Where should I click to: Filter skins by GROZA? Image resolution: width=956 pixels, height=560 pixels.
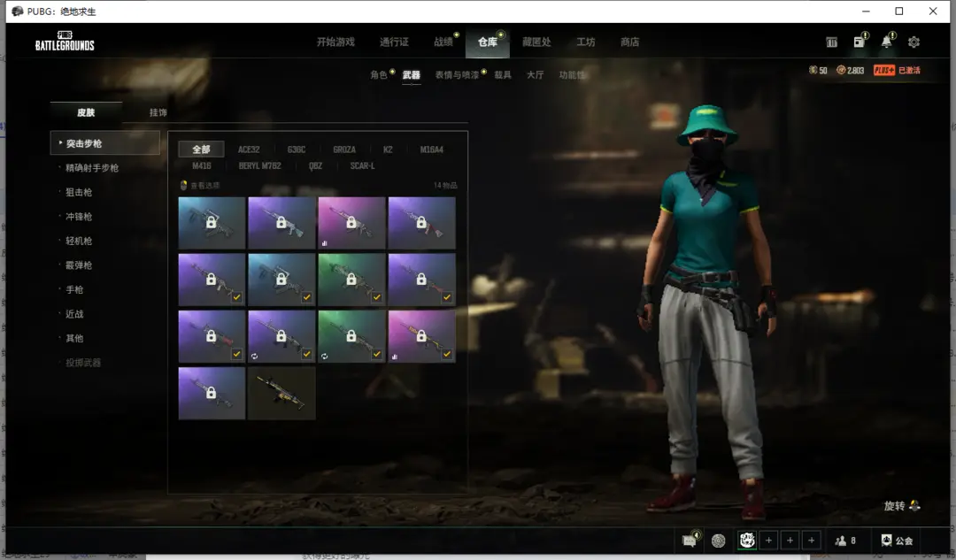pyautogui.click(x=344, y=150)
